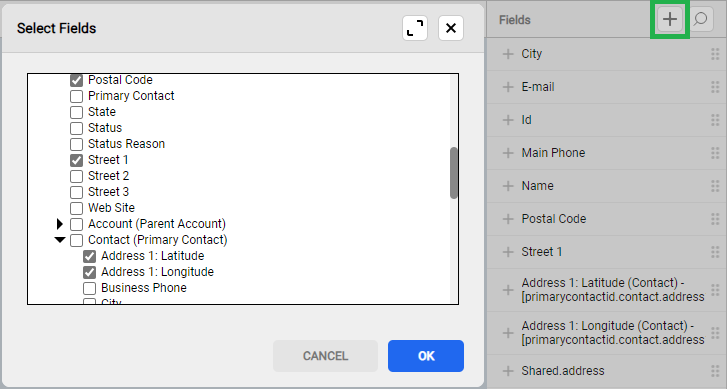Viewport: 727px width, 389px height.
Task: Check the Street 2 checkbox
Action: (x=77, y=176)
